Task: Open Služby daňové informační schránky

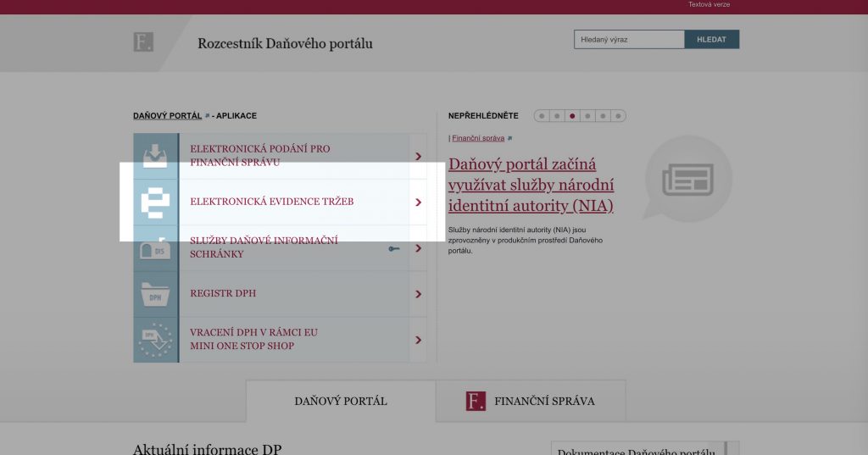Action: pyautogui.click(x=280, y=248)
